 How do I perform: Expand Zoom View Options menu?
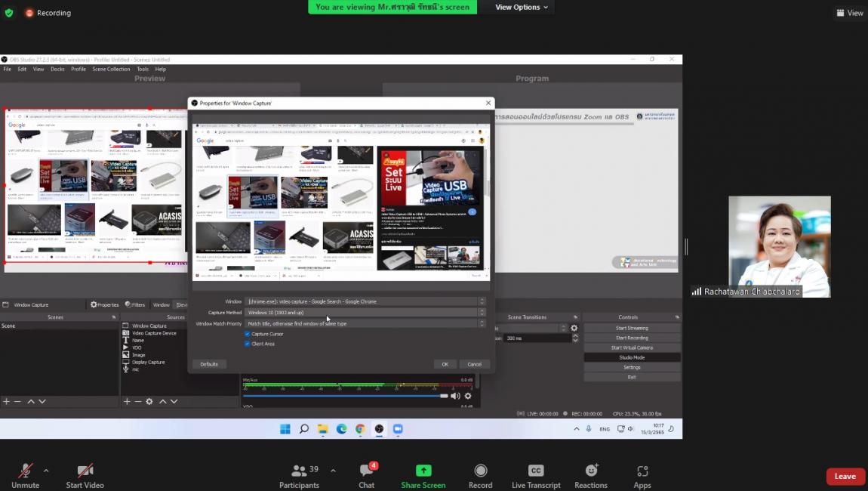click(522, 8)
